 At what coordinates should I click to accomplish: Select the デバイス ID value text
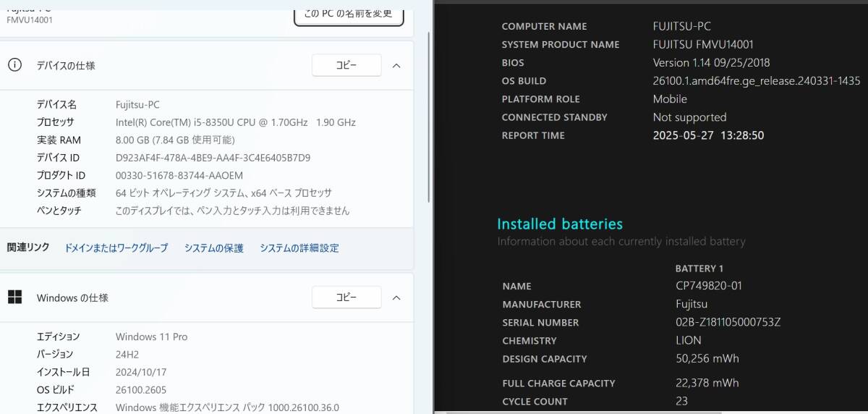(213, 158)
